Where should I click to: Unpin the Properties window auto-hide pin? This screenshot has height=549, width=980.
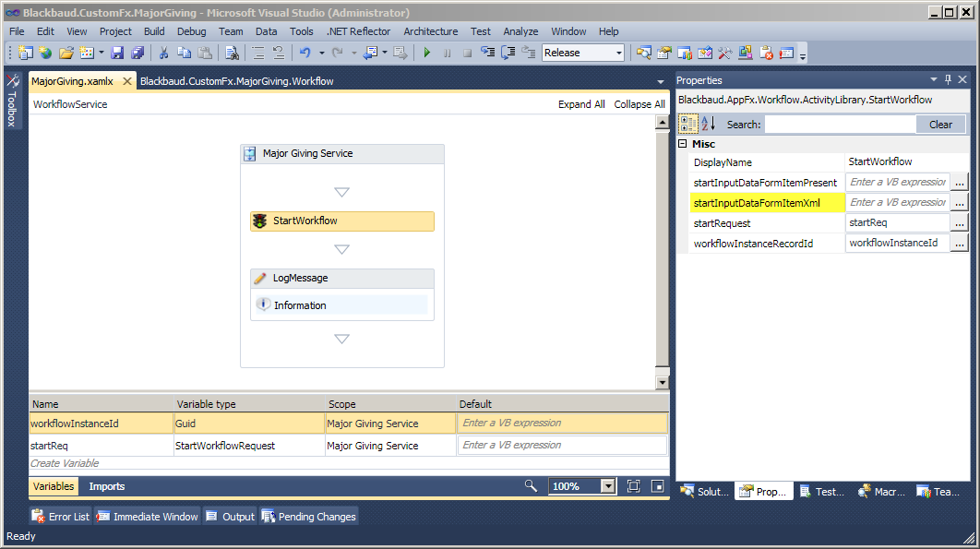click(948, 80)
